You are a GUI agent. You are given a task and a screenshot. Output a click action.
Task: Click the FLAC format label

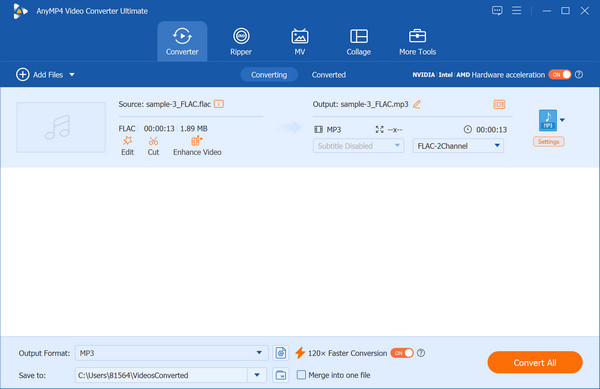[x=127, y=129]
